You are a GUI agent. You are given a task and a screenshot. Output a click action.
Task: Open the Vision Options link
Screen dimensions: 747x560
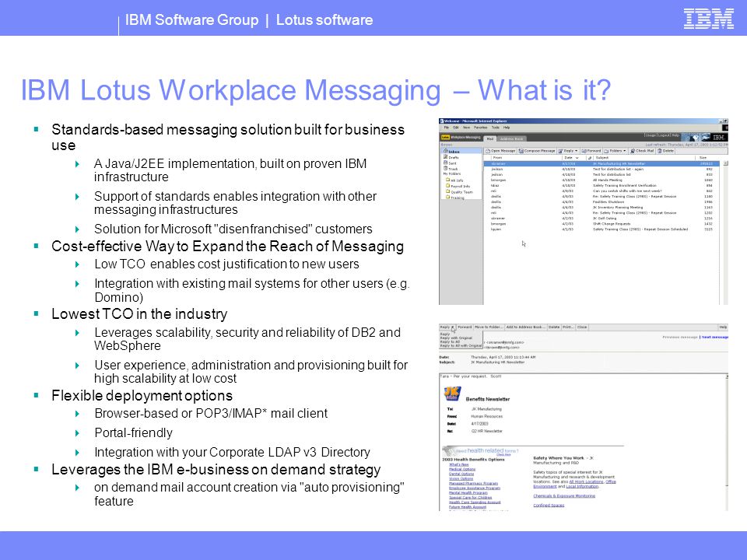(461, 478)
